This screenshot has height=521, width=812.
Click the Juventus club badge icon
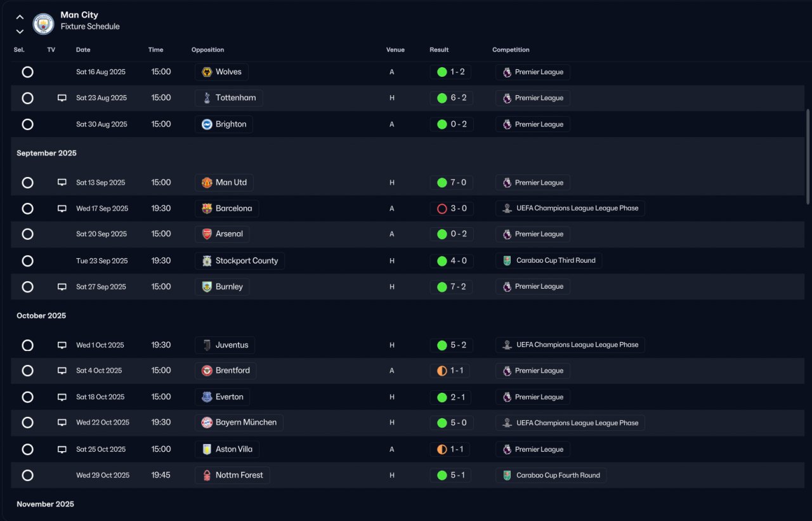207,345
